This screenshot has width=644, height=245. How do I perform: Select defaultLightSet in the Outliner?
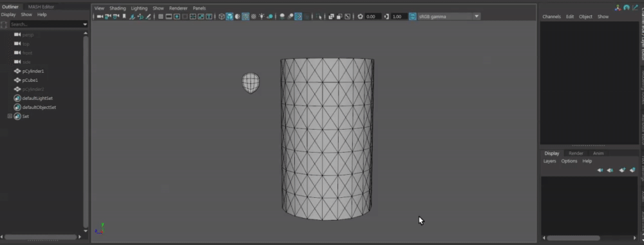coord(37,98)
